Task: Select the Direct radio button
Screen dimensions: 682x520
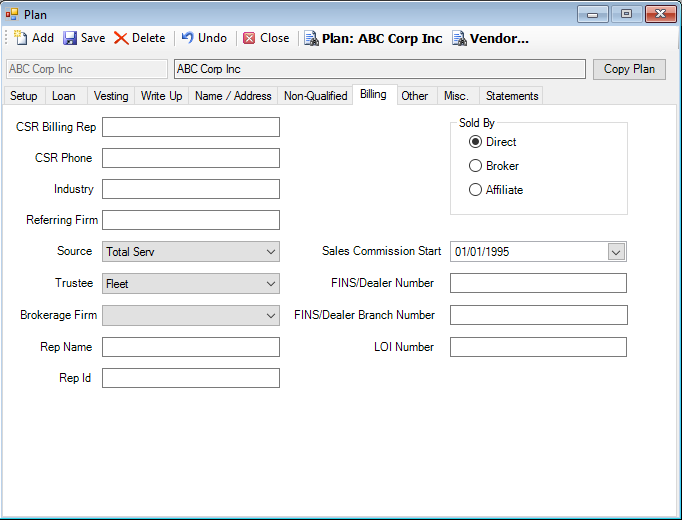Action: [475, 142]
